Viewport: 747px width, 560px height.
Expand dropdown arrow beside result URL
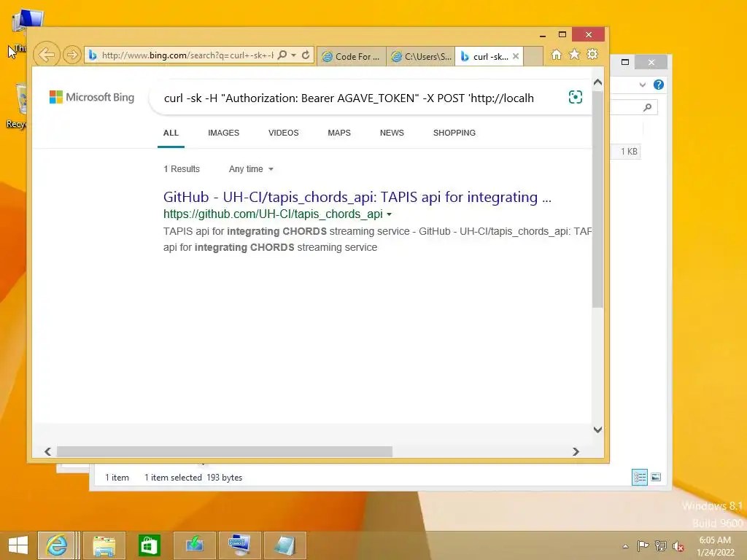click(390, 214)
